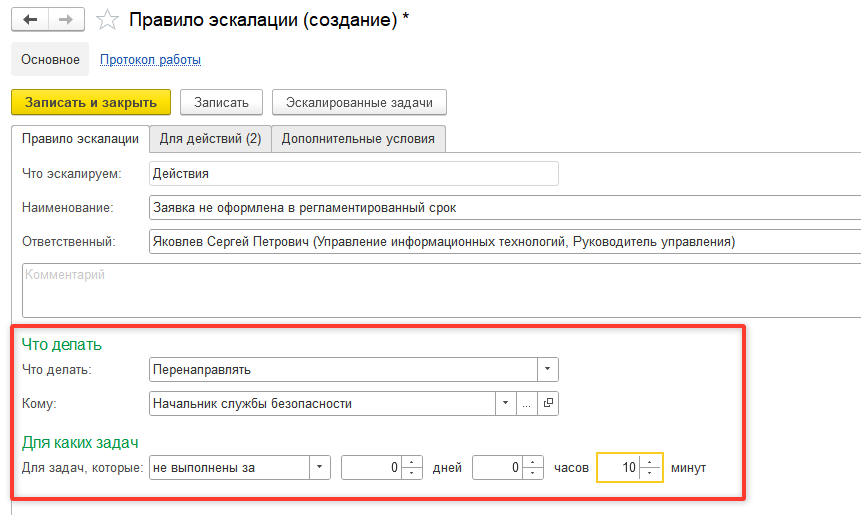Click the 'Ответственный:' label

tap(69, 242)
